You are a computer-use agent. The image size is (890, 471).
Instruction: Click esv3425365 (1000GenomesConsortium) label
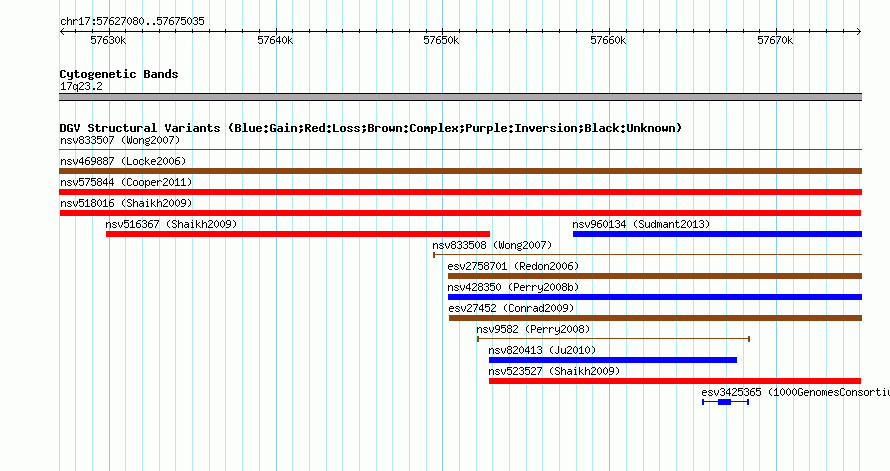(x=795, y=392)
